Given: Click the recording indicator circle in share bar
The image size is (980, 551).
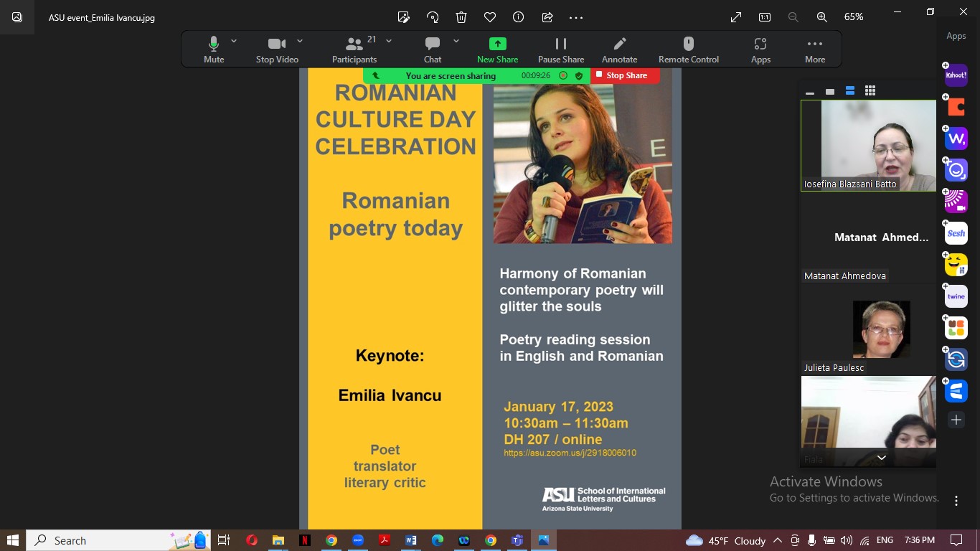Looking at the screenshot, I should [563, 75].
